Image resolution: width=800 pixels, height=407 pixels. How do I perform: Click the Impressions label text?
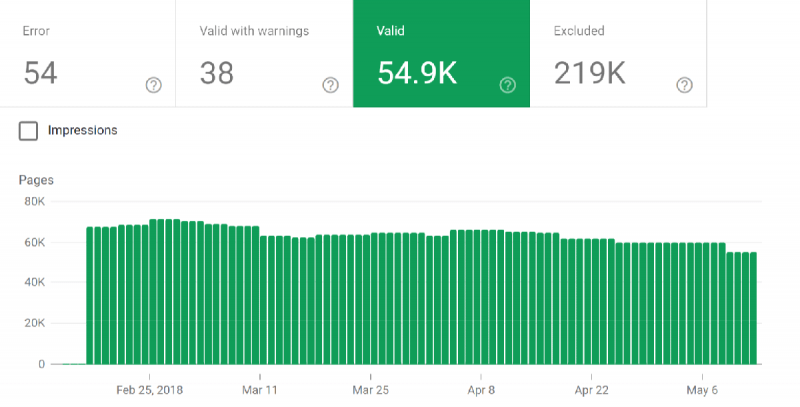pyautogui.click(x=83, y=130)
